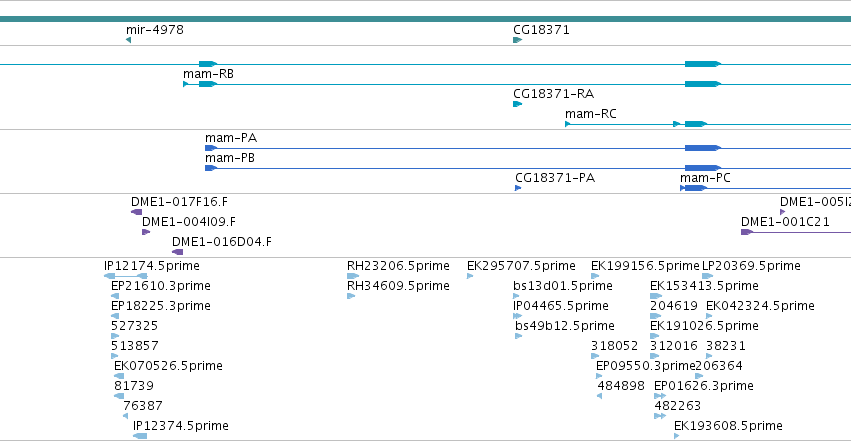Click the CG18371 gene arrow marker
The width and height of the screenshot is (851, 441).
click(518, 40)
